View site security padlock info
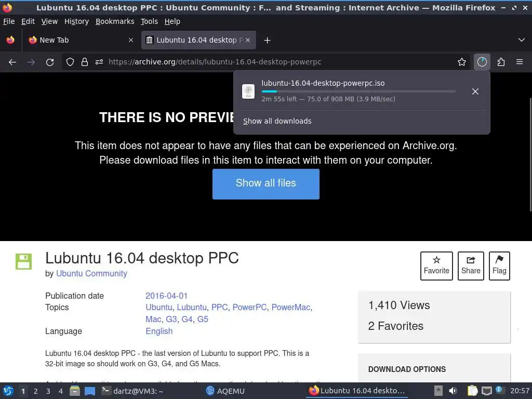This screenshot has height=399, width=532. coord(85,62)
